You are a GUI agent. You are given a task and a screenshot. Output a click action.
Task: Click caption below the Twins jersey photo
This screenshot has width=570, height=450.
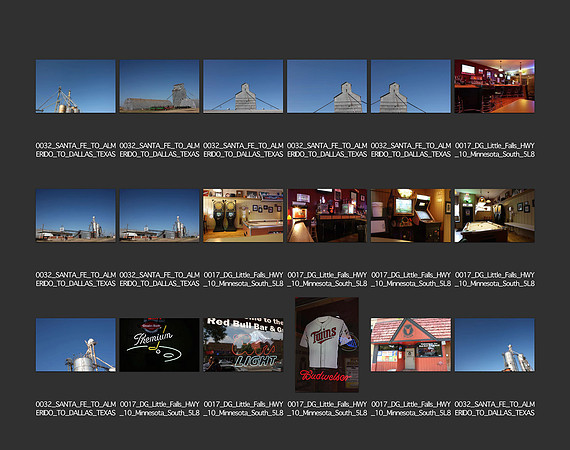tap(327, 409)
